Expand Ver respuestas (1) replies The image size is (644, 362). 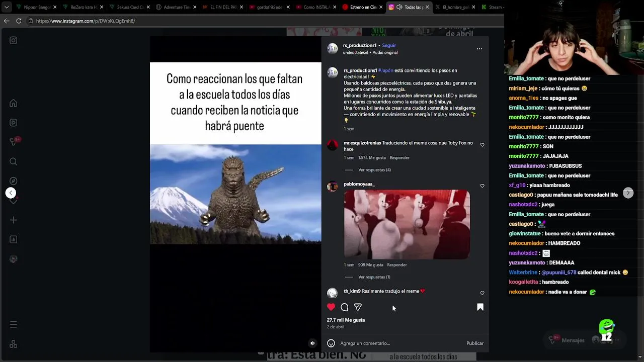click(x=374, y=277)
